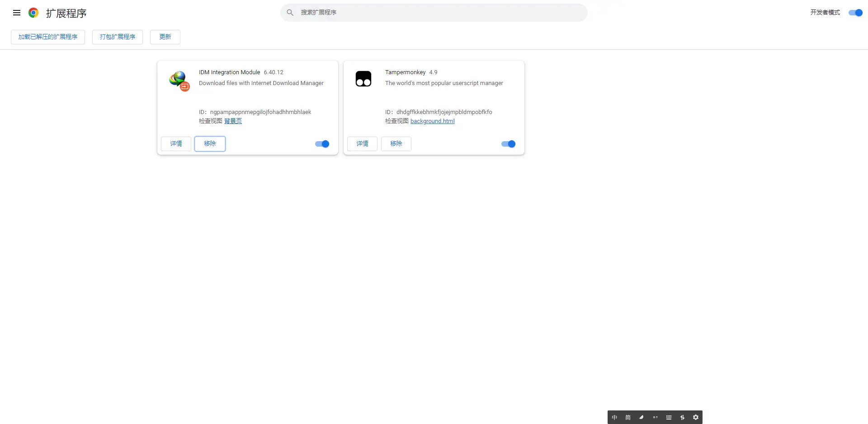
Task: Click 加载已解压的扩展程序 button
Action: [x=48, y=37]
